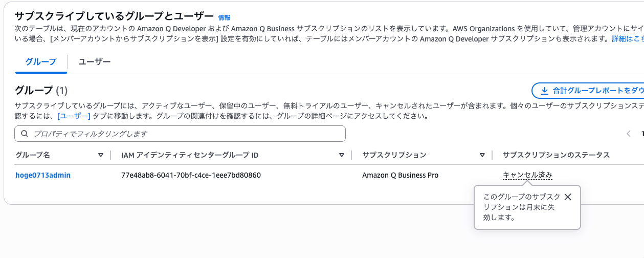Click the download icon in the report button
The width and height of the screenshot is (644, 258).
544,91
